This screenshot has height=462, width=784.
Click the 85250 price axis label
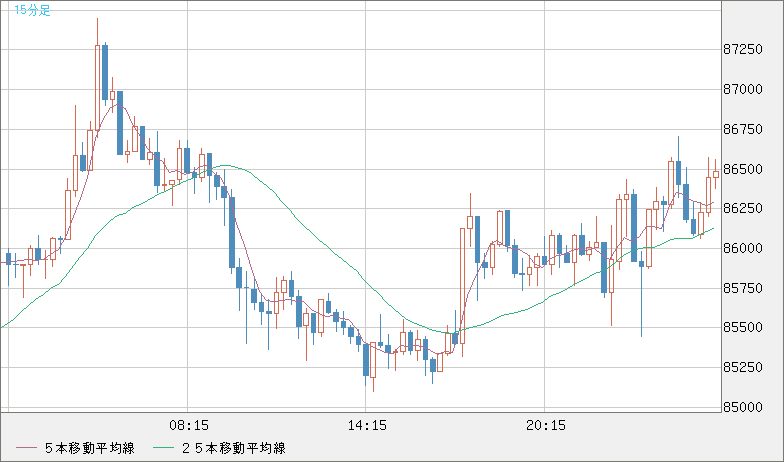click(743, 367)
